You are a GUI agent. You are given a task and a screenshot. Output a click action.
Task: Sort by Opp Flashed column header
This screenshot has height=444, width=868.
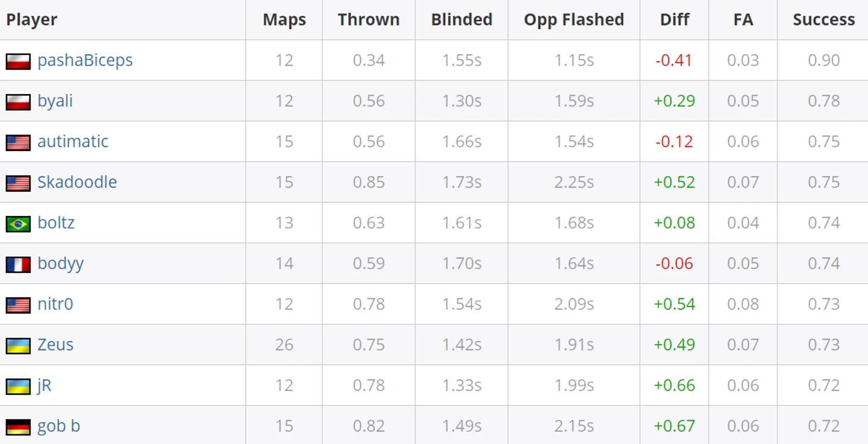[574, 20]
